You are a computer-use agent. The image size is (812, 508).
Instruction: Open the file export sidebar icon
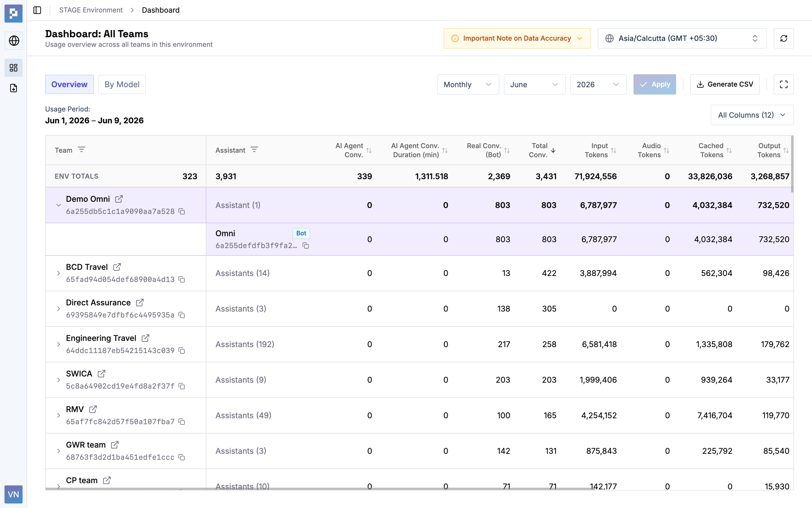pyautogui.click(x=14, y=88)
